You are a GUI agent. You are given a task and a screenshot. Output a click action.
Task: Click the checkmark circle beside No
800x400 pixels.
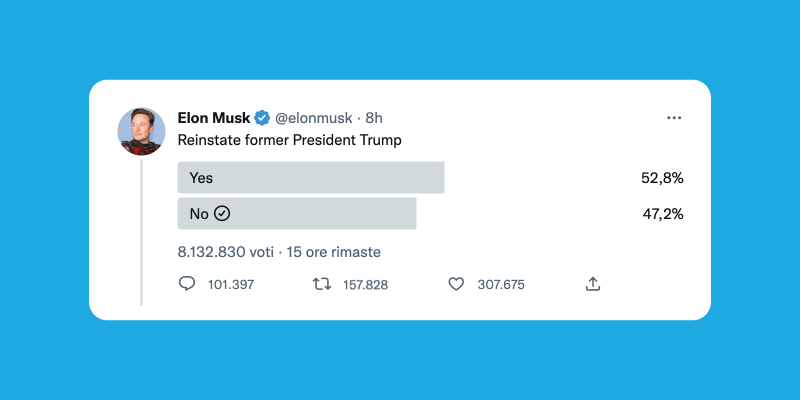(222, 213)
